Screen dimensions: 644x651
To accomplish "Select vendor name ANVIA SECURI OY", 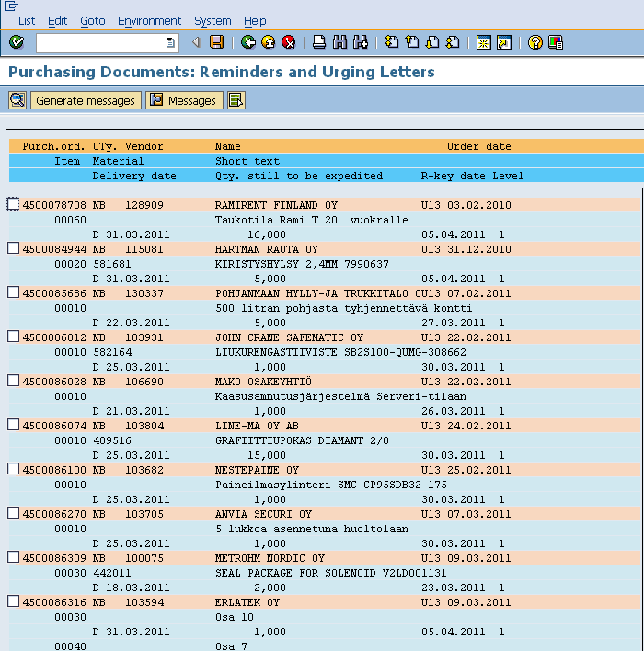I will pyautogui.click(x=263, y=514).
